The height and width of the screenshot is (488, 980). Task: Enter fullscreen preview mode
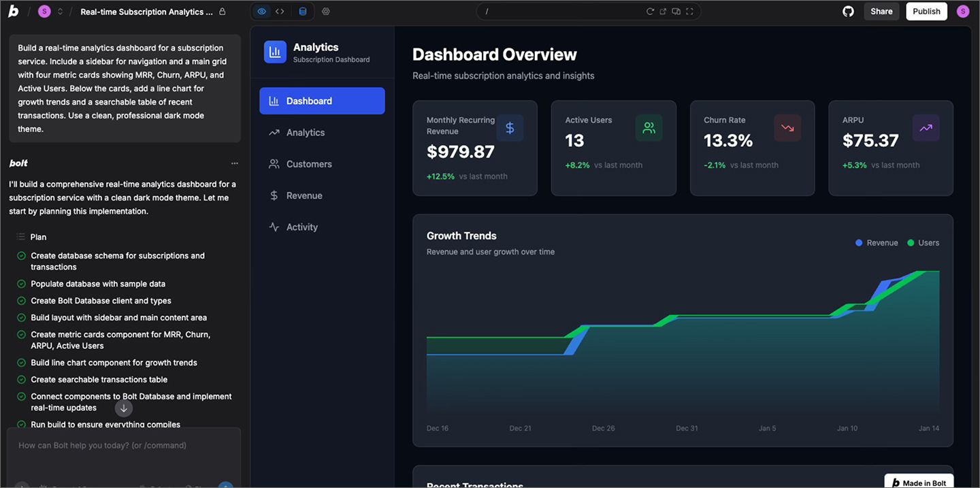(x=689, y=11)
